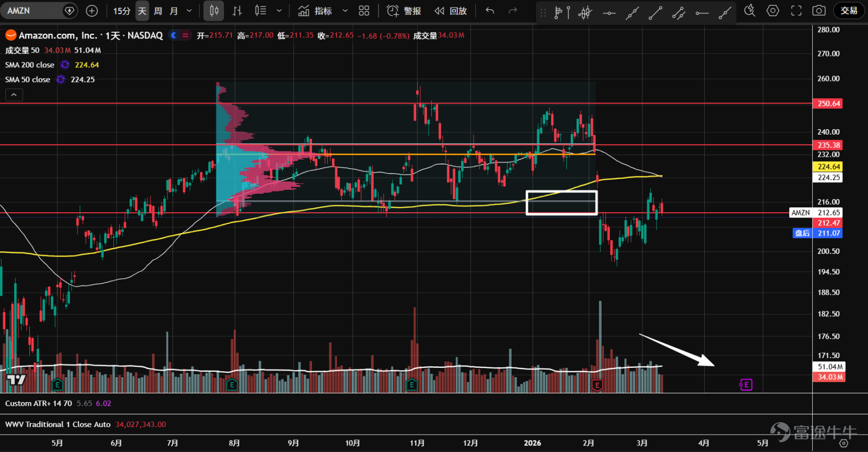Click the earnings marker near 11月
The height and width of the screenshot is (452, 868).
click(412, 385)
